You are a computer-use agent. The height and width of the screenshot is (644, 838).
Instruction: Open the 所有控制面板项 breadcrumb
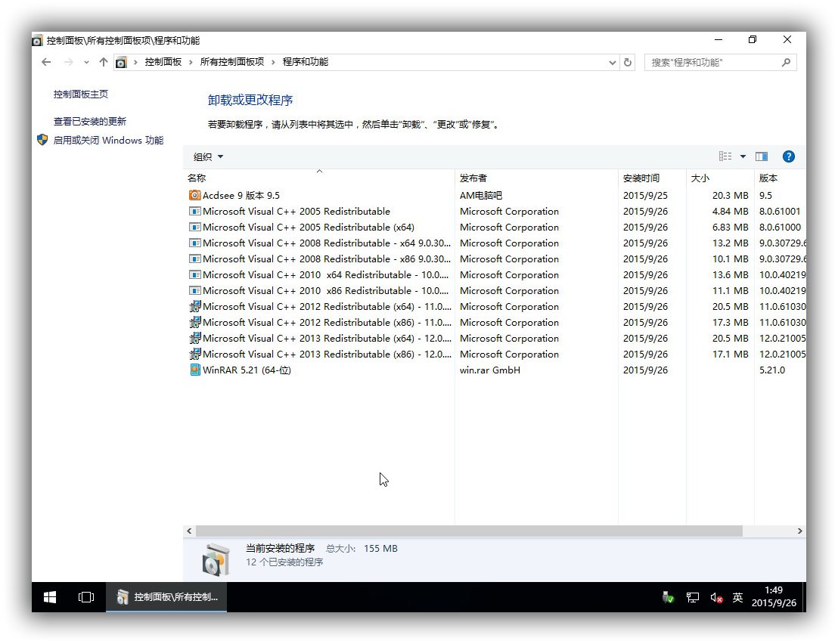click(232, 62)
